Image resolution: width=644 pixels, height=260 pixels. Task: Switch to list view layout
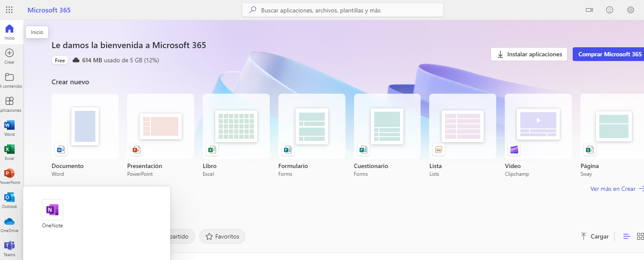click(627, 236)
